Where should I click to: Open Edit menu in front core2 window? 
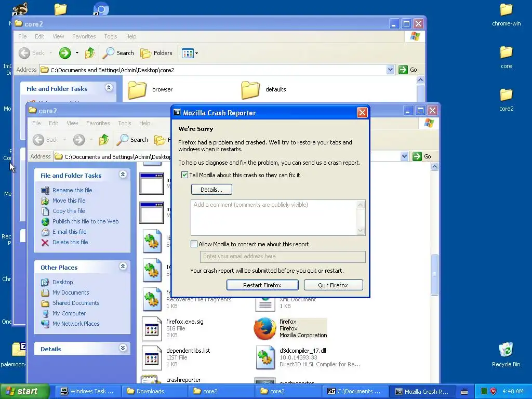(x=54, y=123)
